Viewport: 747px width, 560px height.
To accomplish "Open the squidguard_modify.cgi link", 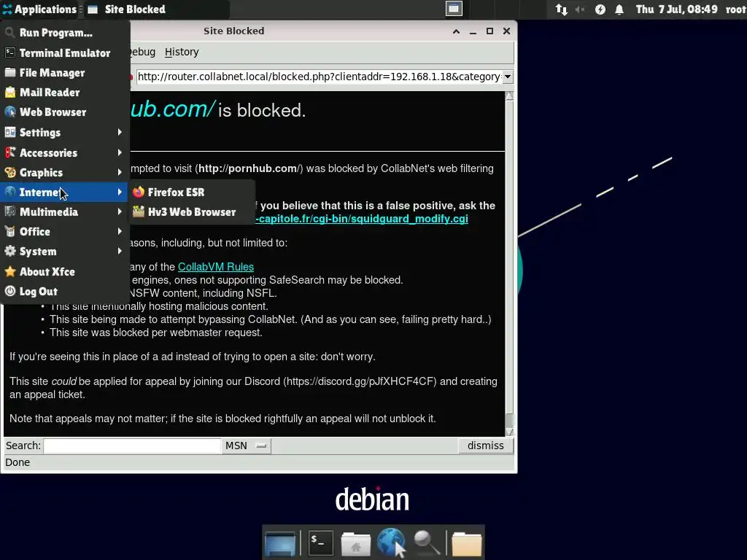I will [x=362, y=219].
